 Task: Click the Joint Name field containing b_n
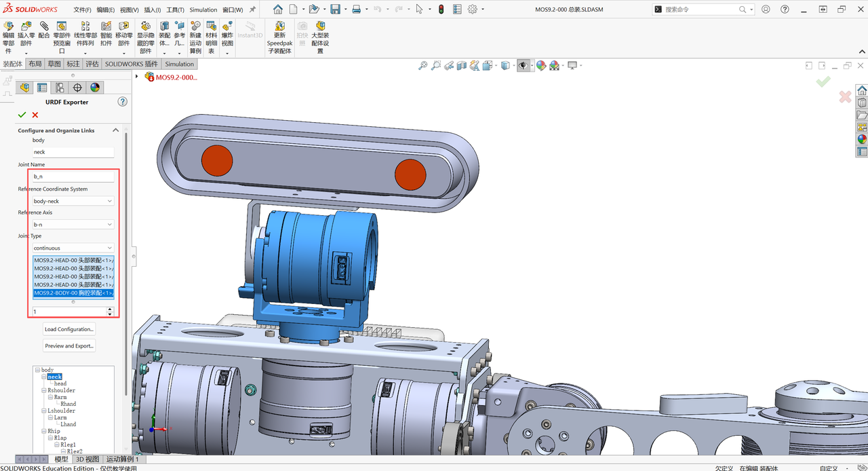click(x=73, y=176)
